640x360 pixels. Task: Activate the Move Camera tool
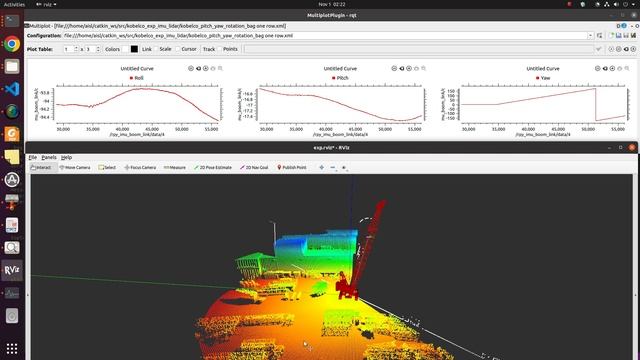[75, 167]
